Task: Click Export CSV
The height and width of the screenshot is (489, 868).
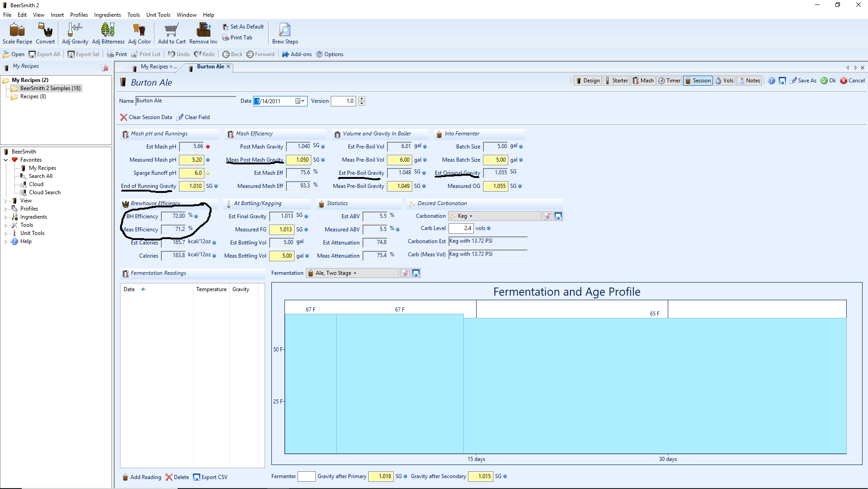Action: (210, 477)
